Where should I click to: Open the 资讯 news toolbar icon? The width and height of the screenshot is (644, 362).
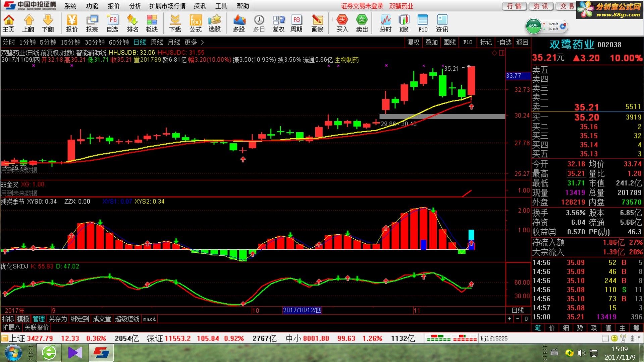442,23
